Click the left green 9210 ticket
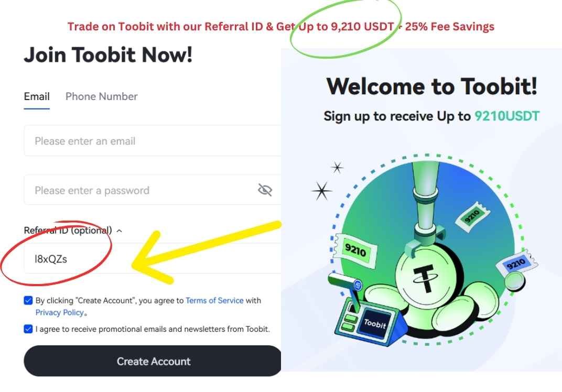 [354, 251]
